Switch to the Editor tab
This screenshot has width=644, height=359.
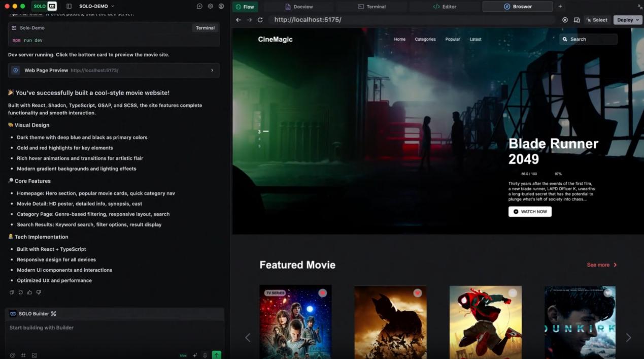pos(445,7)
